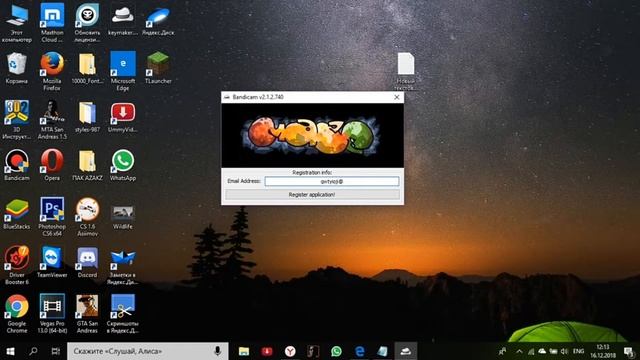Open the Action Center notifications icon
This screenshot has width=640, height=360.
point(629,351)
